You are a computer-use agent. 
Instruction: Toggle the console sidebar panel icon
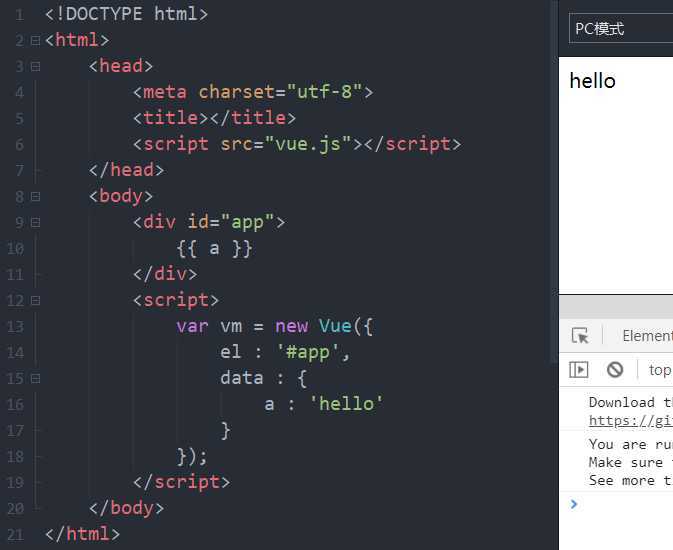pyautogui.click(x=579, y=370)
